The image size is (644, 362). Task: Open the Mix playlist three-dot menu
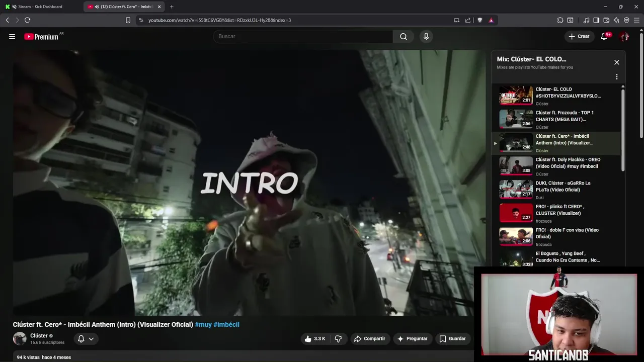(617, 77)
